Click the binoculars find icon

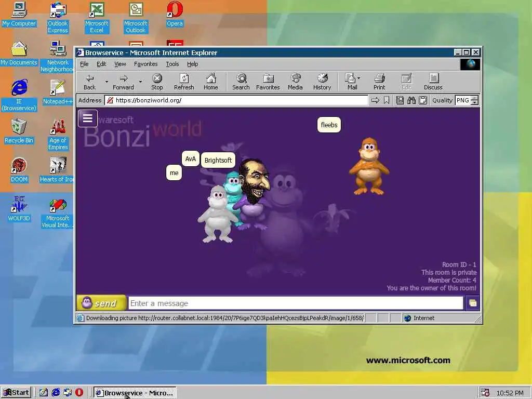(x=411, y=100)
